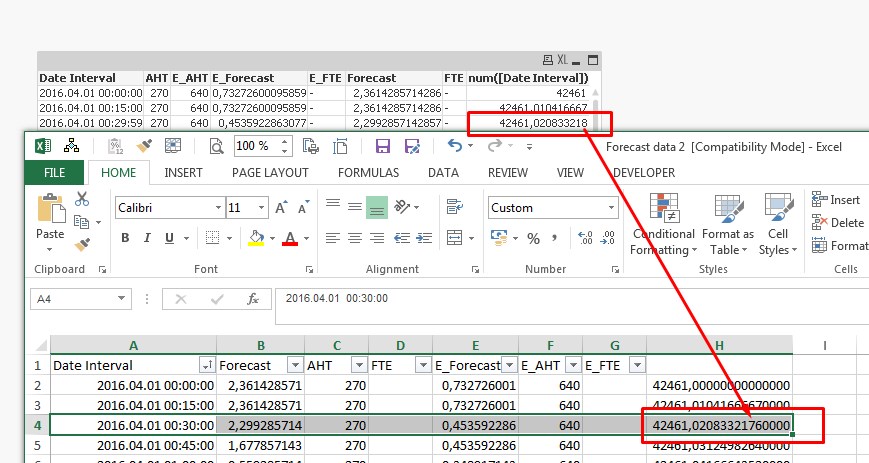This screenshot has height=463, width=869.
Task: Click the Insert Function fx icon
Action: pyautogui.click(x=253, y=298)
